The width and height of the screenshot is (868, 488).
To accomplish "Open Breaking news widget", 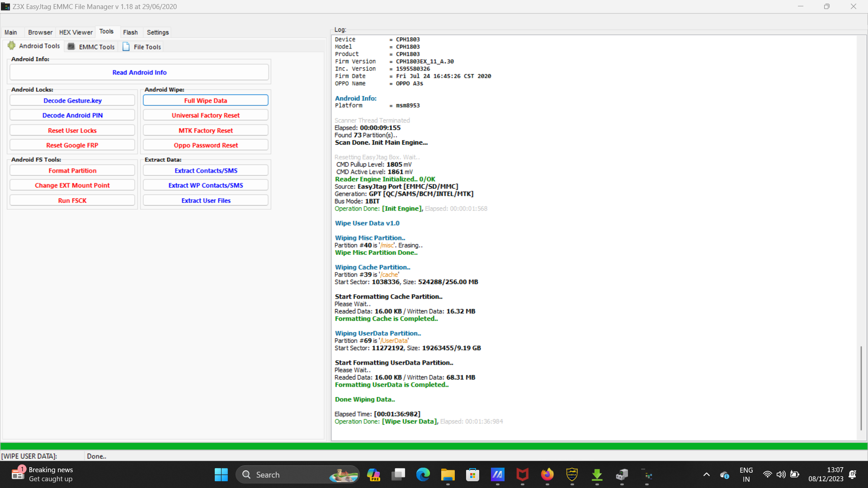I will coord(42,475).
